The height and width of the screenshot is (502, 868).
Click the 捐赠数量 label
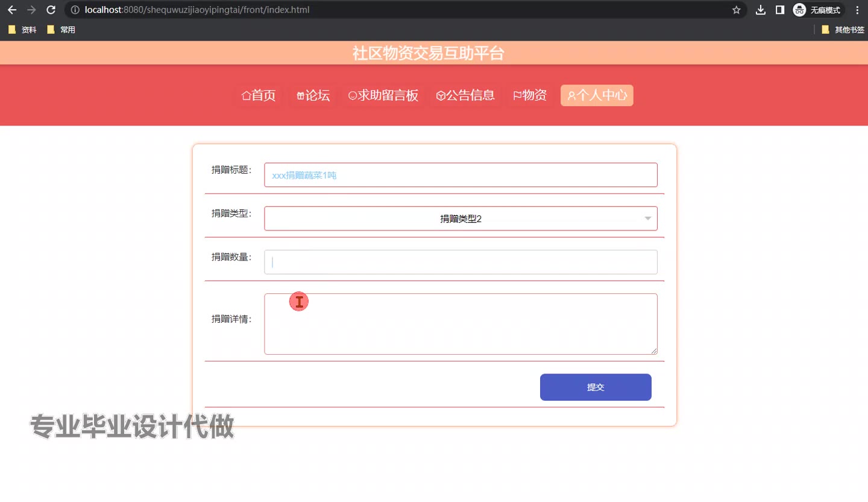[x=231, y=256]
